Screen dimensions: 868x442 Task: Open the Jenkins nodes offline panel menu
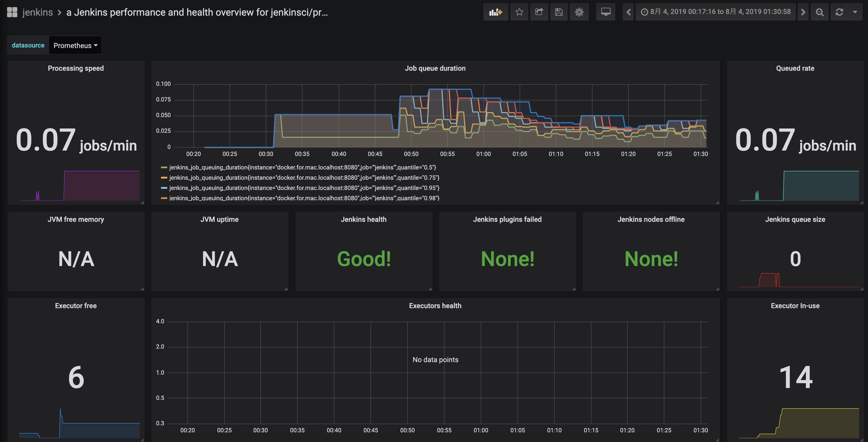651,219
